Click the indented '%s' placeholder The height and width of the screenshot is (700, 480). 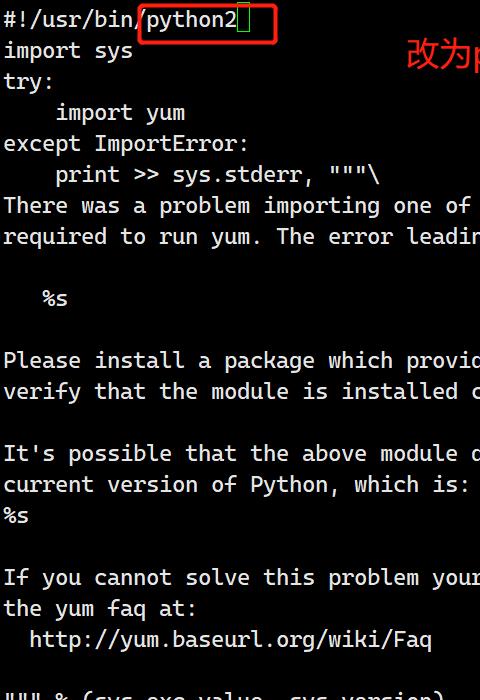55,299
